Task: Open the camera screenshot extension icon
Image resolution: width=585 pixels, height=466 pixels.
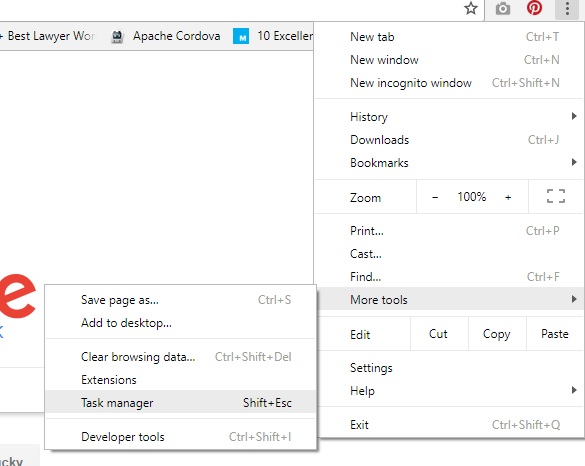Action: click(503, 8)
